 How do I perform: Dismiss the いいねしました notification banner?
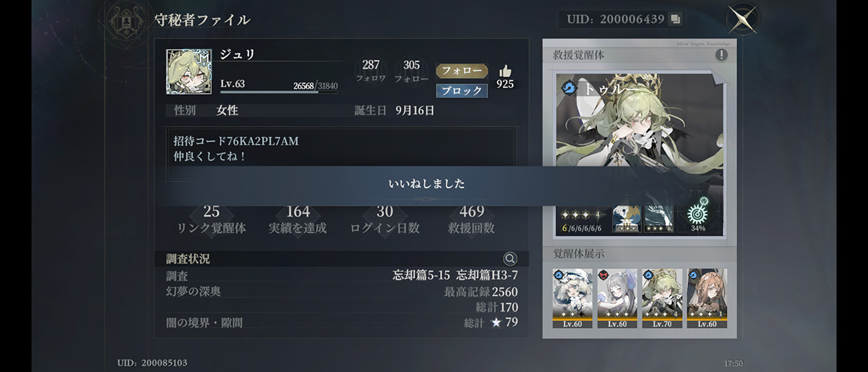(427, 184)
